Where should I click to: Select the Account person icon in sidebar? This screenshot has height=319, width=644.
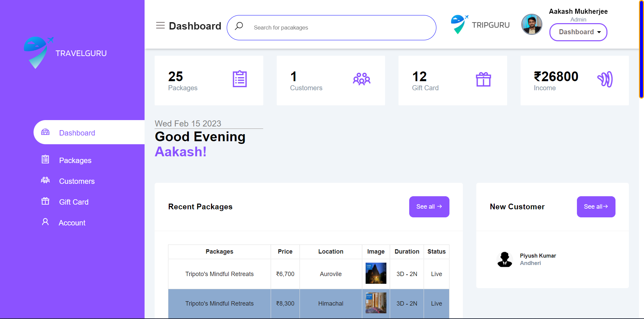(45, 222)
